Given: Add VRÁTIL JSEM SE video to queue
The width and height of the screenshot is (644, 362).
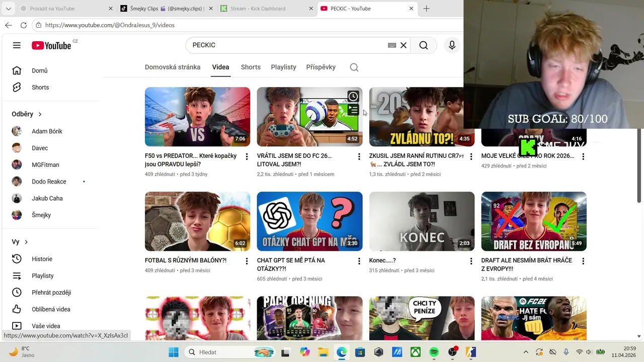Looking at the screenshot, I should coord(353,110).
